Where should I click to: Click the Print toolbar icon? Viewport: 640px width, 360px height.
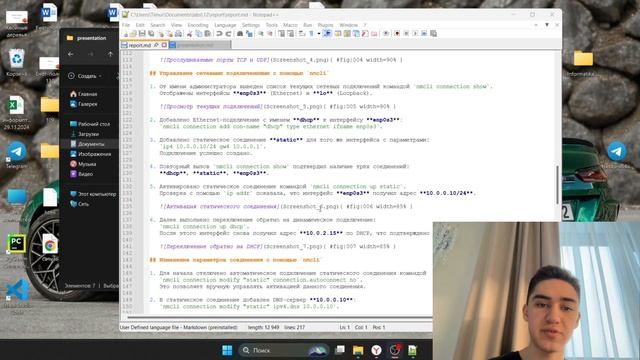(x=179, y=33)
